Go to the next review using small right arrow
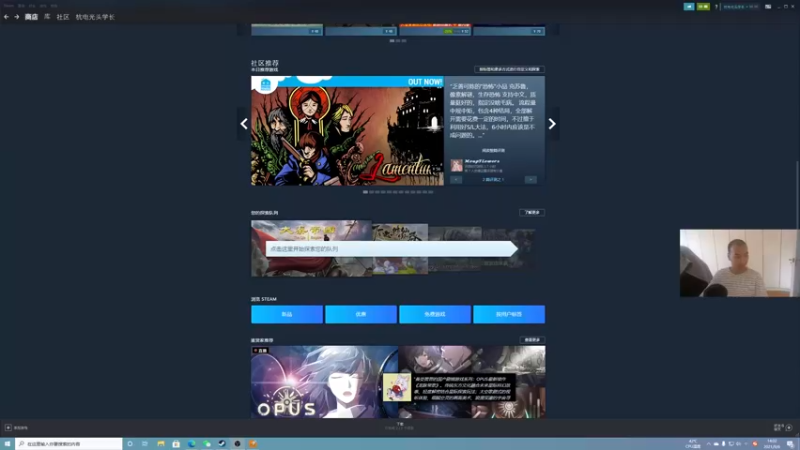800x450 pixels. coord(531,180)
